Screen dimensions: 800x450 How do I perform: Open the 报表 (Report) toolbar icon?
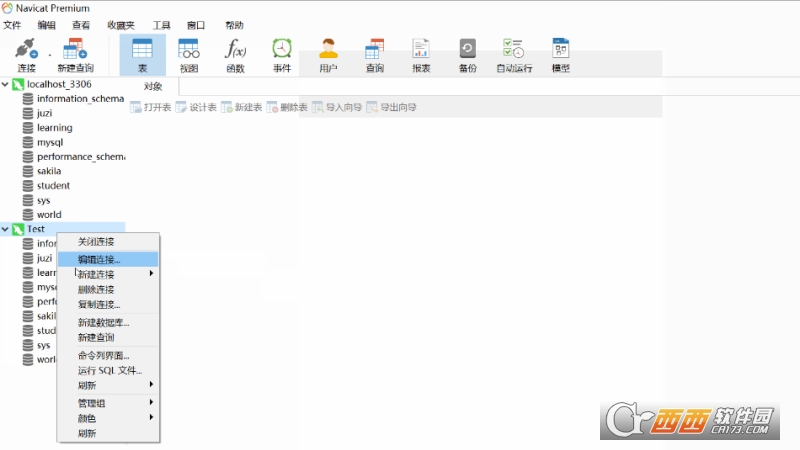[421, 49]
